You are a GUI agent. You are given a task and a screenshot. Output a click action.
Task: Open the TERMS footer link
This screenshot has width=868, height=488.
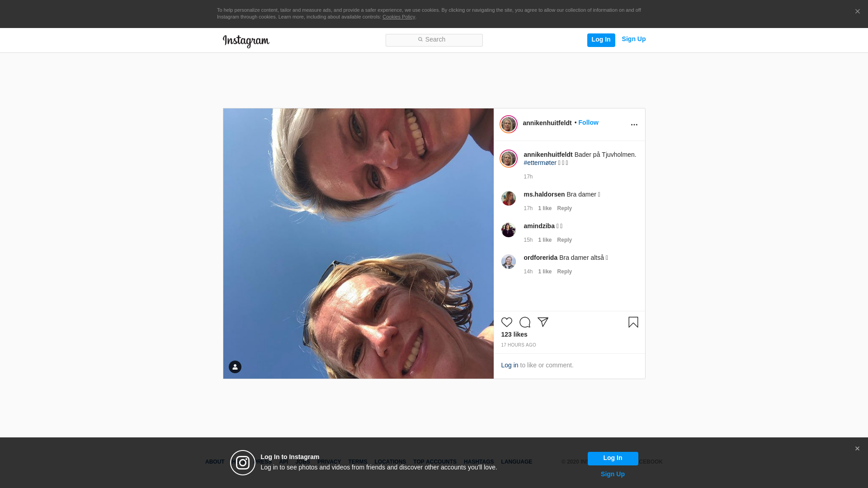point(358,462)
